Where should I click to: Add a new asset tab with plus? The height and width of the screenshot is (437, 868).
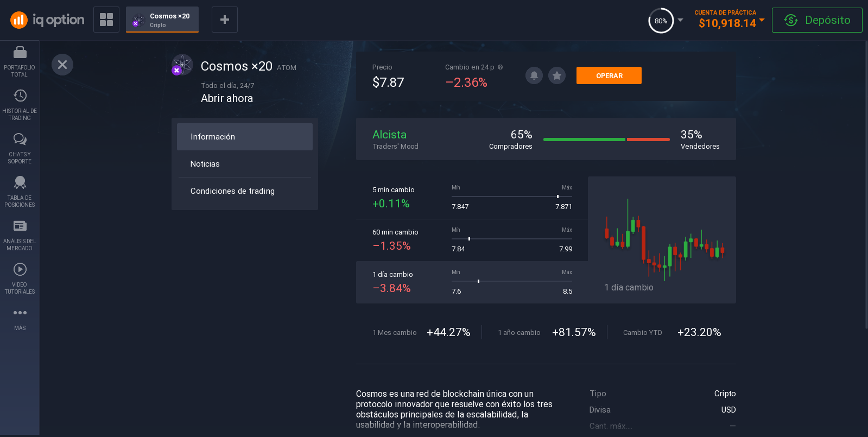225,20
